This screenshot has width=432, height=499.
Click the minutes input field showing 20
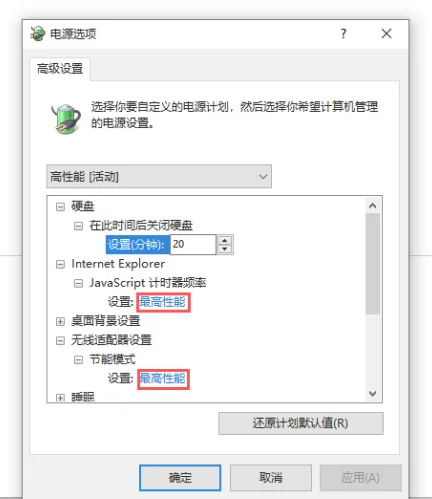193,244
